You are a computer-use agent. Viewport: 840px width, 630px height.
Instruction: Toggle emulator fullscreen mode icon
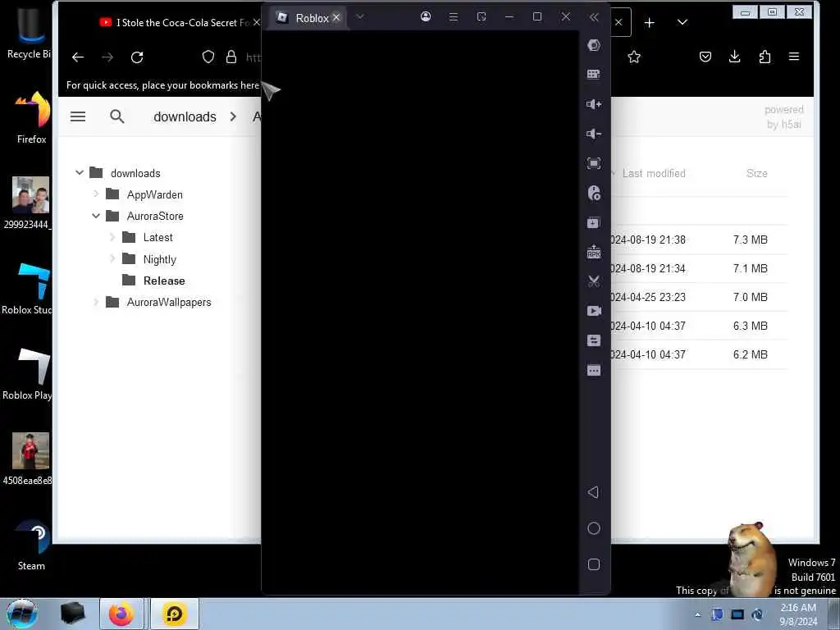tap(594, 163)
